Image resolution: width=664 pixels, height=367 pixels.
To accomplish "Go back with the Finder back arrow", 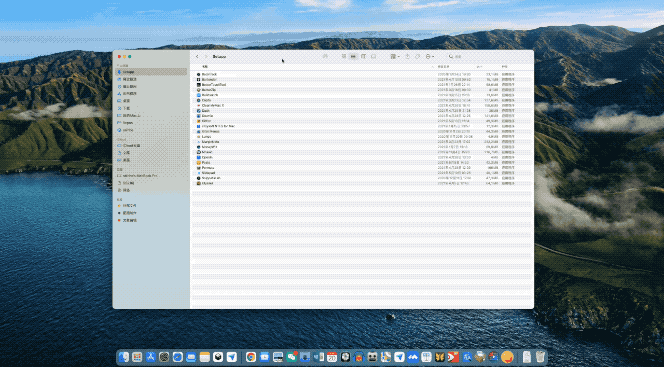I will [x=197, y=56].
